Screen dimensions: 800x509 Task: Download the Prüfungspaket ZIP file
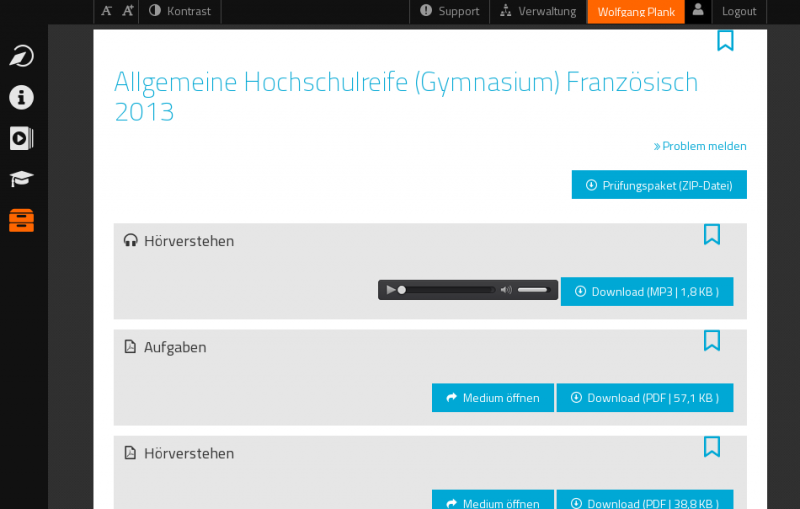pyautogui.click(x=659, y=185)
